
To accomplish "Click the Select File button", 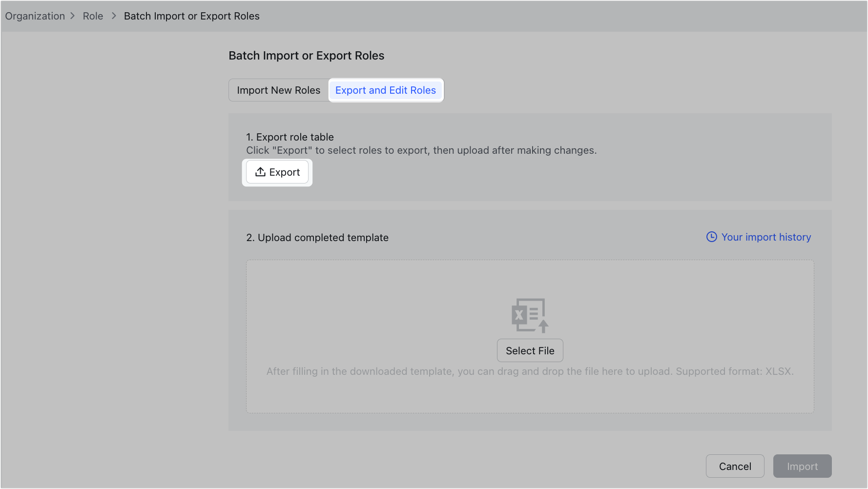I will tap(530, 351).
